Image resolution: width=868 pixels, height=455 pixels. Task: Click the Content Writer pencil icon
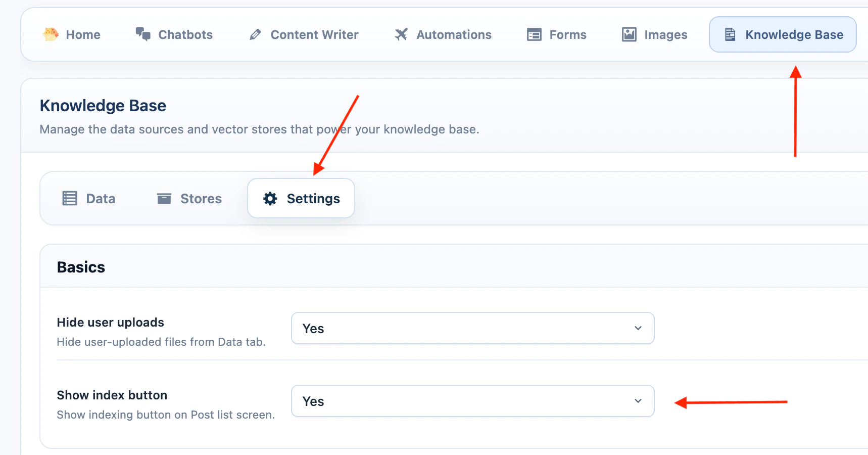click(x=255, y=34)
